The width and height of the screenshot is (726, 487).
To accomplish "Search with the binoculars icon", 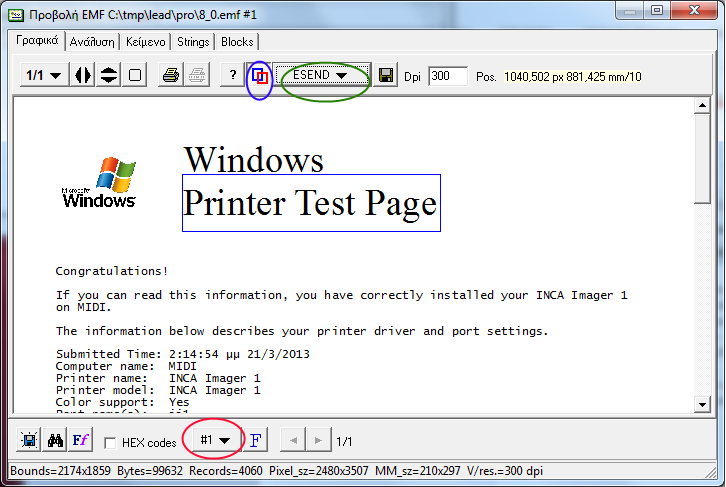I will click(x=55, y=440).
